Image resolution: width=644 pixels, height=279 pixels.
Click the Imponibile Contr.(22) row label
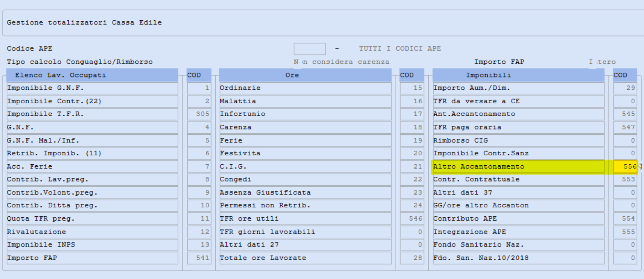92,101
